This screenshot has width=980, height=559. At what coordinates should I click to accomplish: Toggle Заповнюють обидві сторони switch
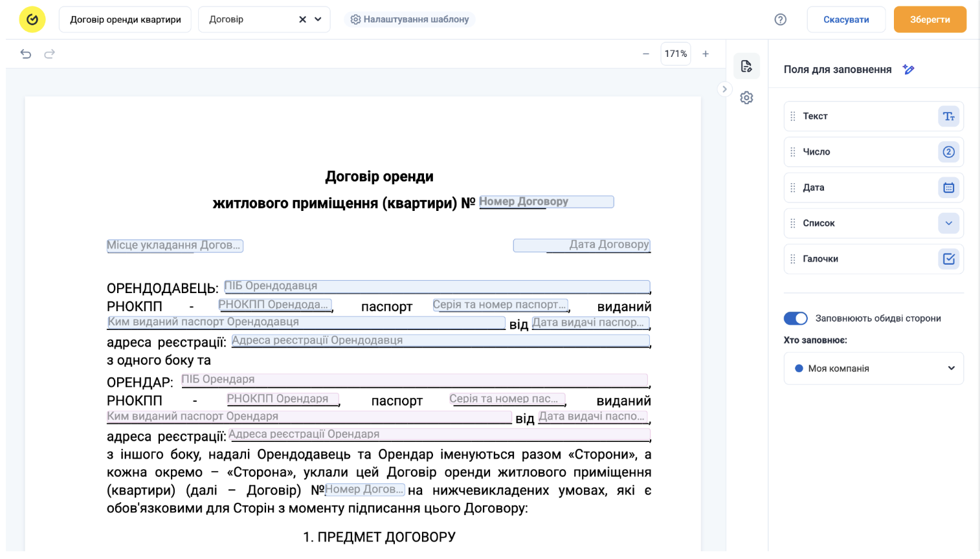(x=796, y=318)
